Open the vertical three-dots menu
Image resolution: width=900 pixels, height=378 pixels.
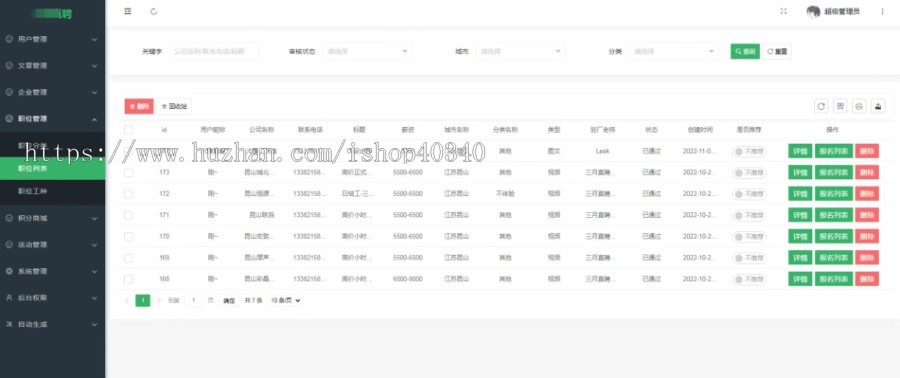pos(882,11)
